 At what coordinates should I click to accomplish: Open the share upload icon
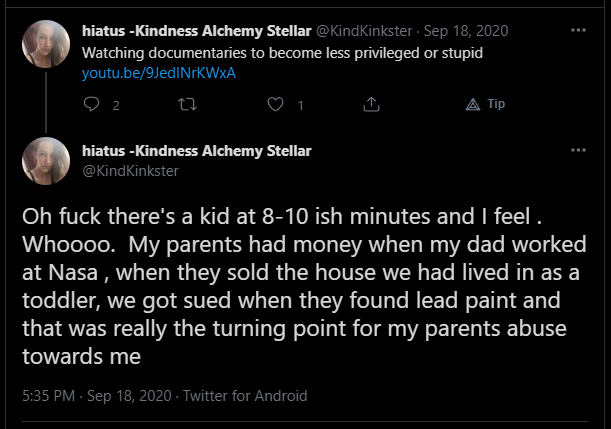pyautogui.click(x=371, y=104)
